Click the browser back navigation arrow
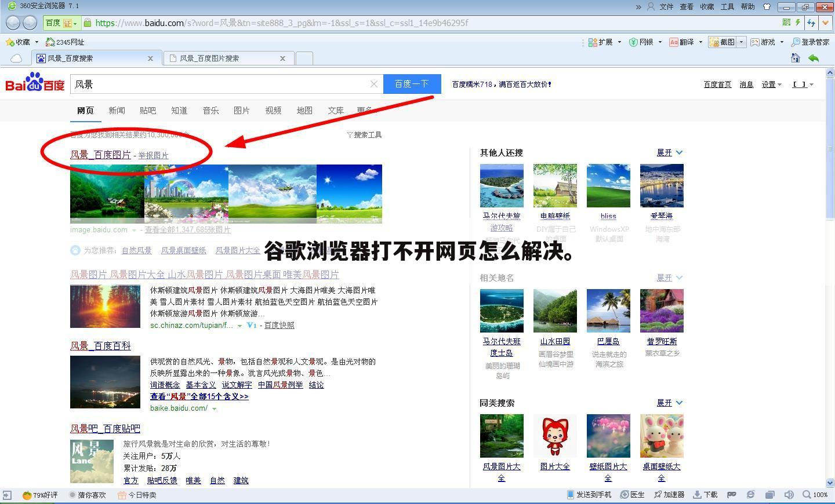 [13, 23]
